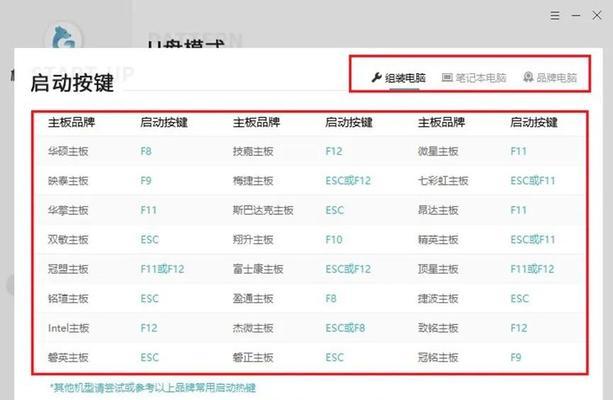Select the 磐正主板 cell

click(x=253, y=357)
